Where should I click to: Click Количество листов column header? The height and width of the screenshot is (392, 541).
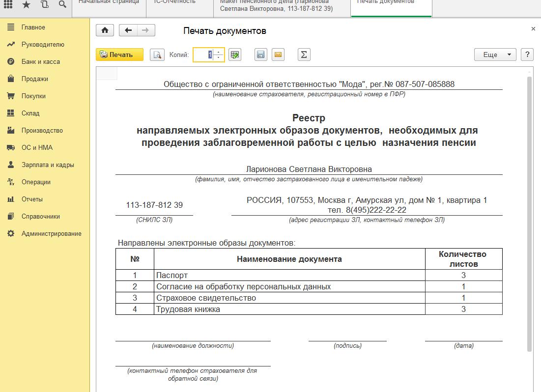(x=463, y=259)
